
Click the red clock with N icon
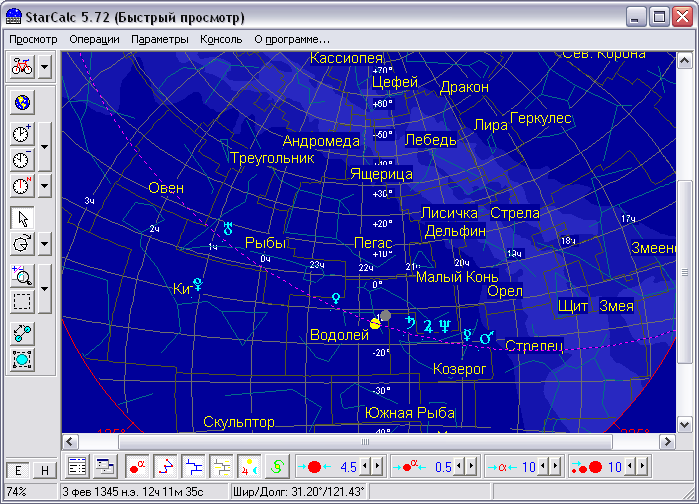(22, 186)
